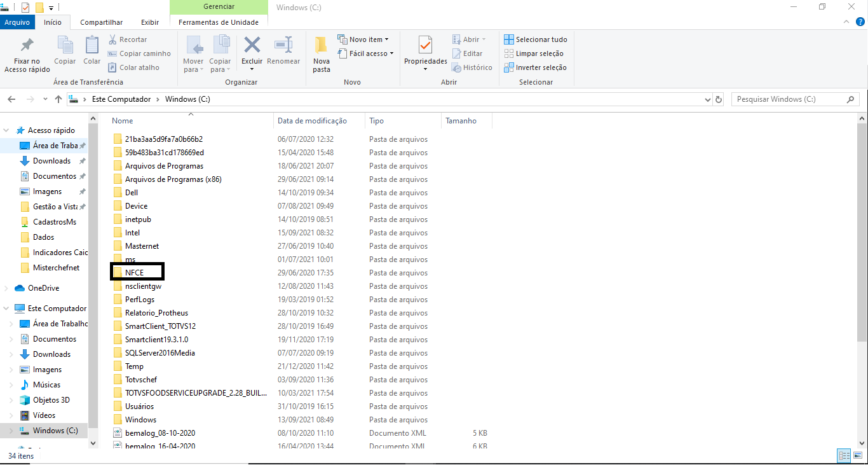Click Fixar no Acesso rápido pin icon

pyautogui.click(x=27, y=46)
